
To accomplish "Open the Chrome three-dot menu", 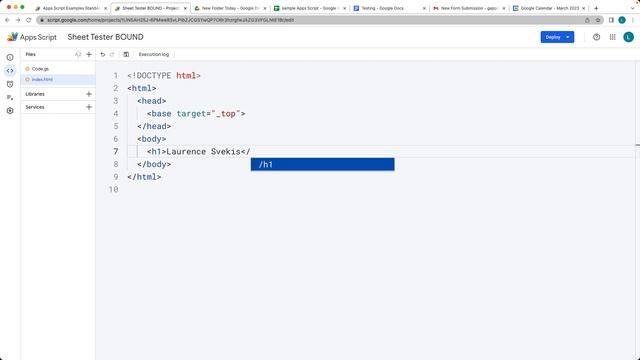I will pos(633,20).
